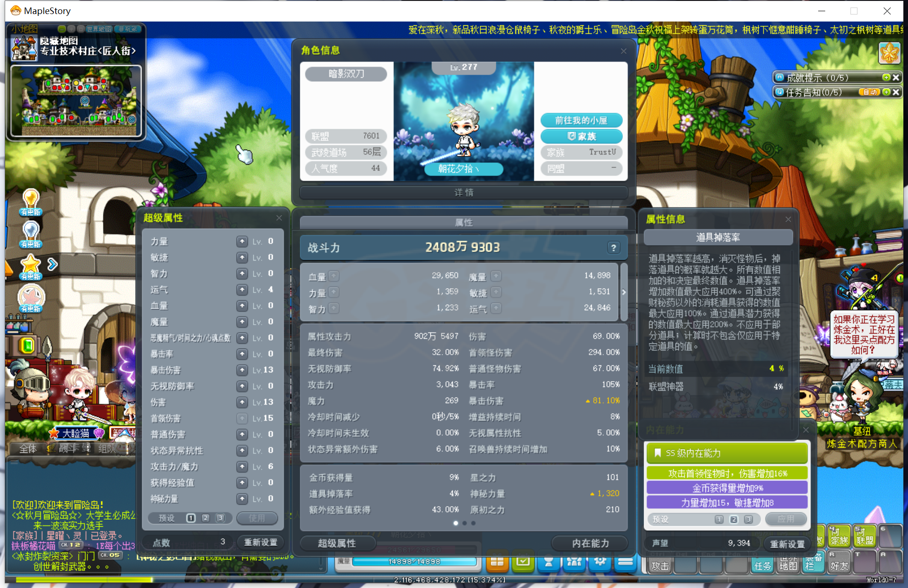Image resolution: width=908 pixels, height=588 pixels.
Task: Add a point to 运气 in 属性
Action: (496, 308)
